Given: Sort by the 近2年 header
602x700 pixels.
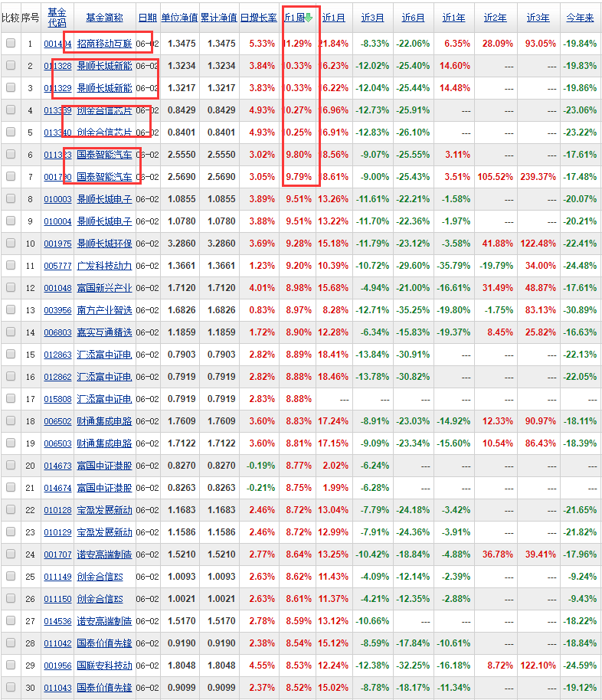Looking at the screenshot, I should 496,18.
